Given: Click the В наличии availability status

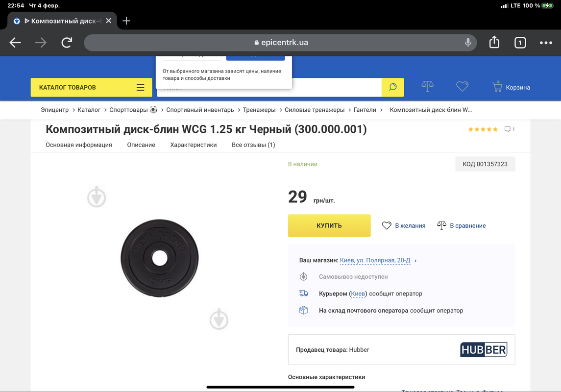Looking at the screenshot, I should [303, 164].
